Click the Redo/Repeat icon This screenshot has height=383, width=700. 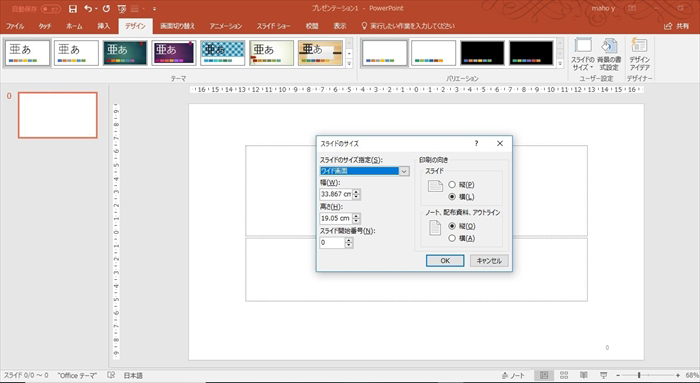pos(106,8)
